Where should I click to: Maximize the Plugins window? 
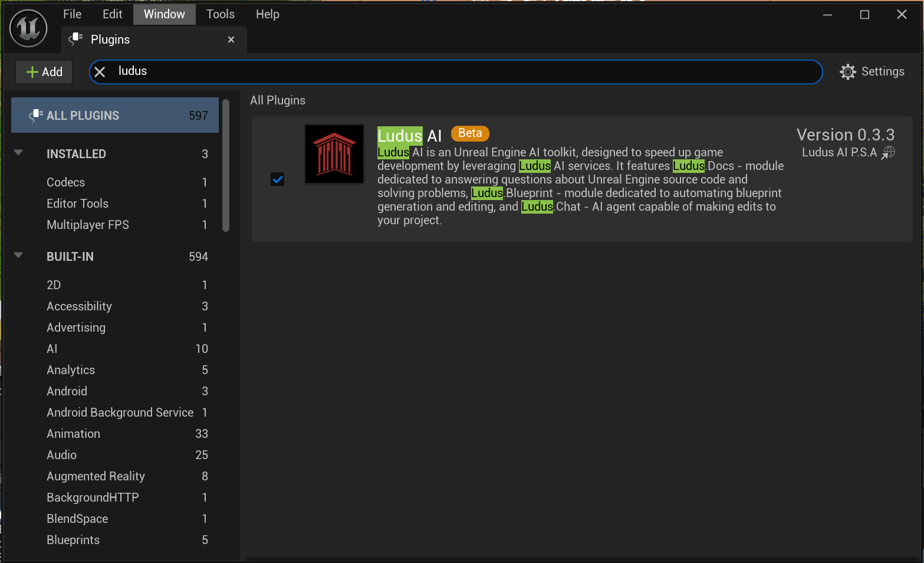coord(864,15)
